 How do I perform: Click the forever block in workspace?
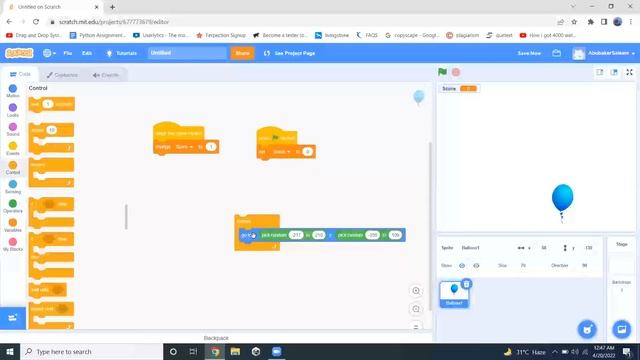[x=244, y=221]
